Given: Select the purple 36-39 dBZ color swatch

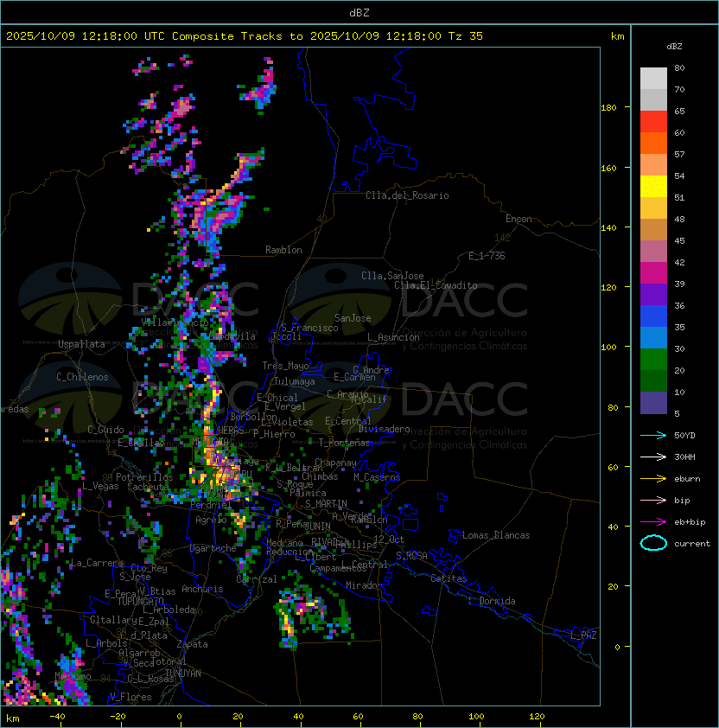Looking at the screenshot, I should pyautogui.click(x=653, y=294).
